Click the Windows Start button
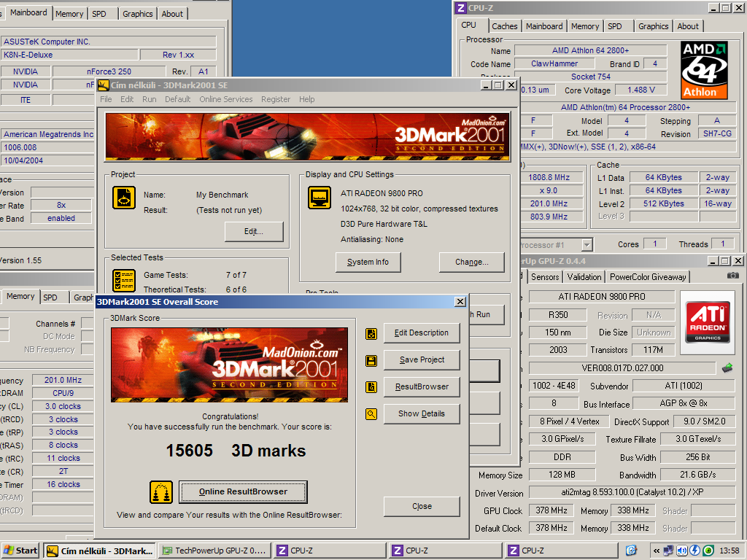 [x=20, y=551]
